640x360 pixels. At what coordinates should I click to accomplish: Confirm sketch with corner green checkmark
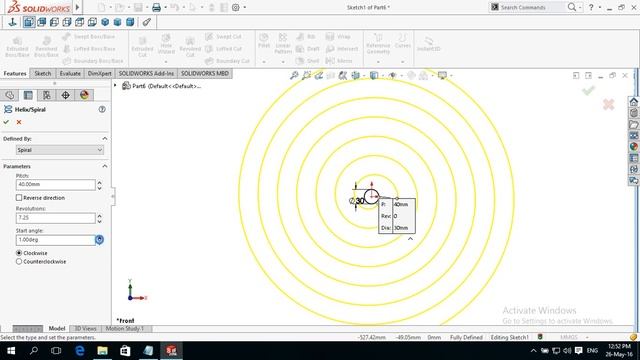click(x=588, y=91)
